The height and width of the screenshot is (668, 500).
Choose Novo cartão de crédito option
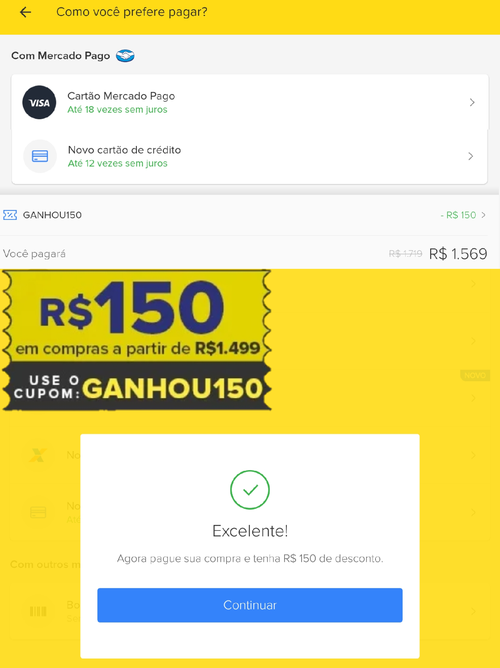[x=250, y=156]
